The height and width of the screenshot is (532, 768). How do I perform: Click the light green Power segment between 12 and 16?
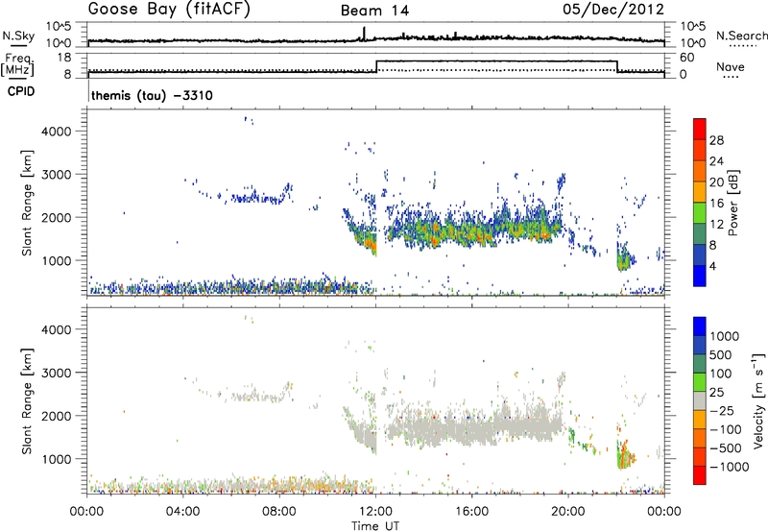click(x=700, y=213)
